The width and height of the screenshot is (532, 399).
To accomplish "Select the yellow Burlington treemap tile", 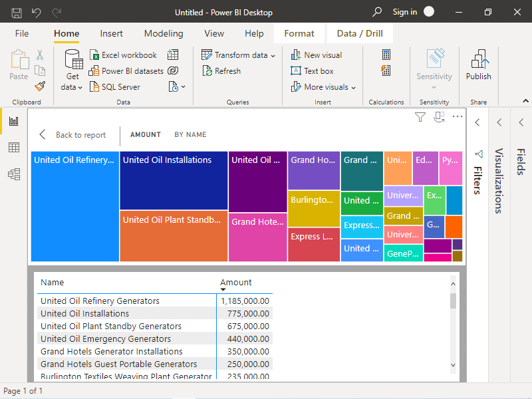I will [314, 209].
